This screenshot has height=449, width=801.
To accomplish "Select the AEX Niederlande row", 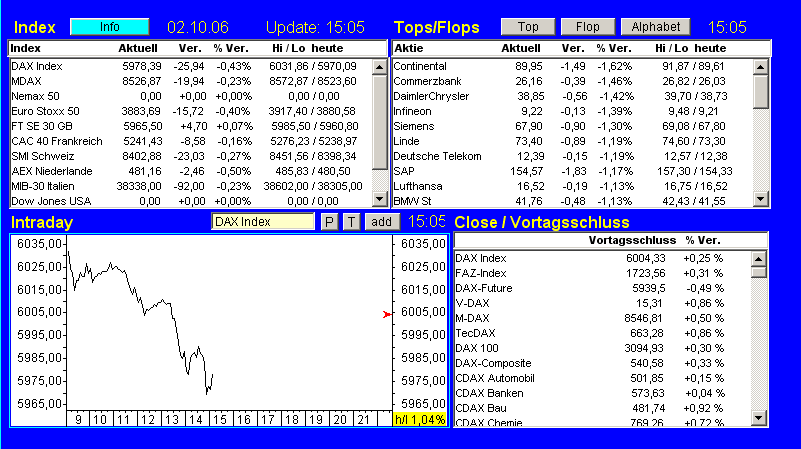I will tap(191, 171).
